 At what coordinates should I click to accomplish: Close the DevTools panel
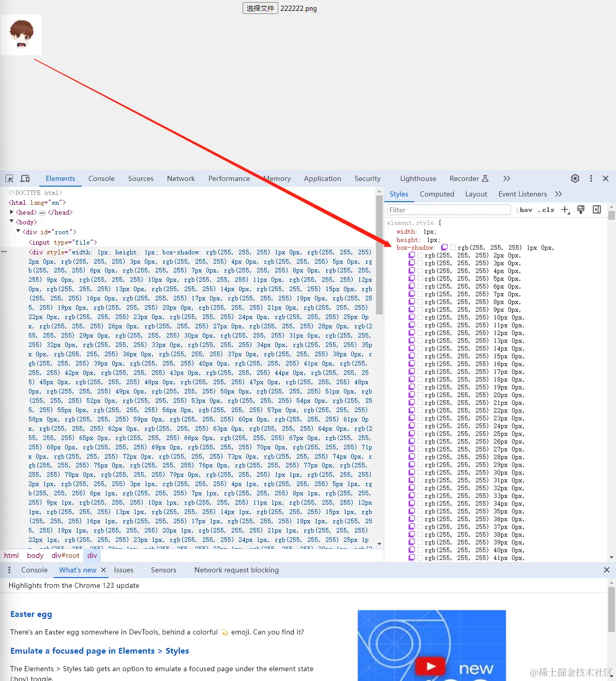coord(606,178)
